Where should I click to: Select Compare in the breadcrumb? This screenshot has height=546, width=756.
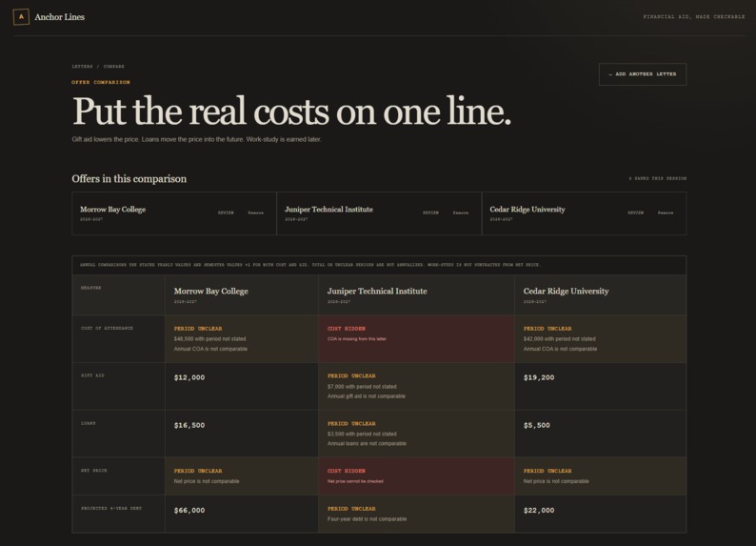point(114,67)
